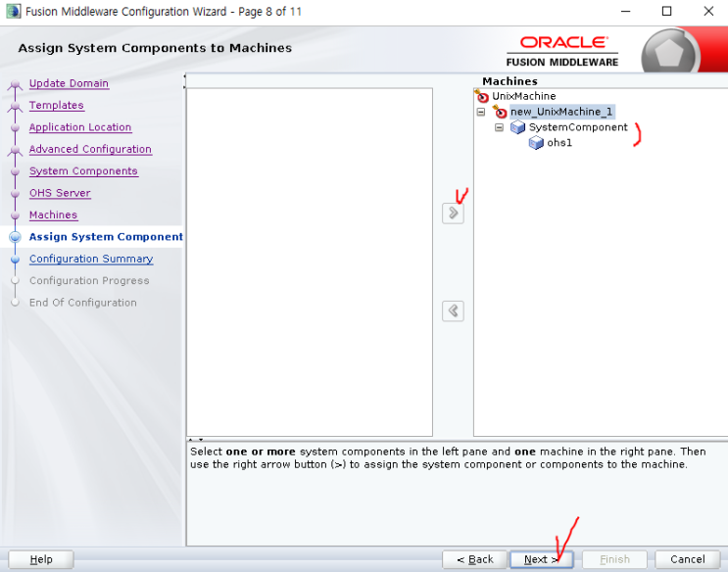The width and height of the screenshot is (728, 572).
Task: Open Configuration Summary step
Action: coord(91,259)
